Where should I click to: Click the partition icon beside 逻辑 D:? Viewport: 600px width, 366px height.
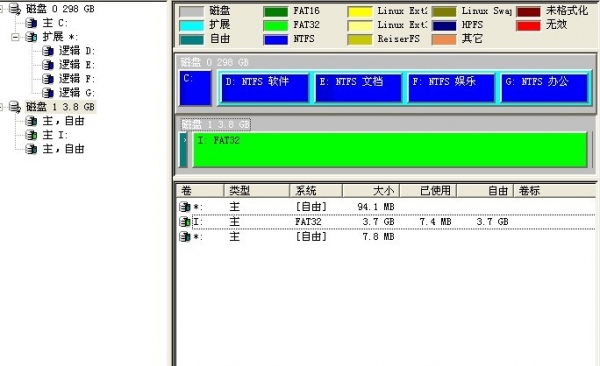click(47, 51)
